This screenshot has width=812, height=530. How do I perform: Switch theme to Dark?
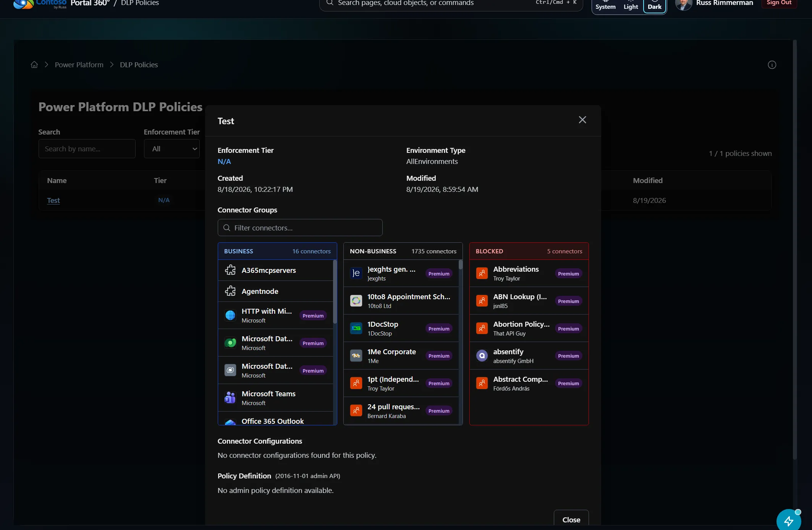point(655,6)
